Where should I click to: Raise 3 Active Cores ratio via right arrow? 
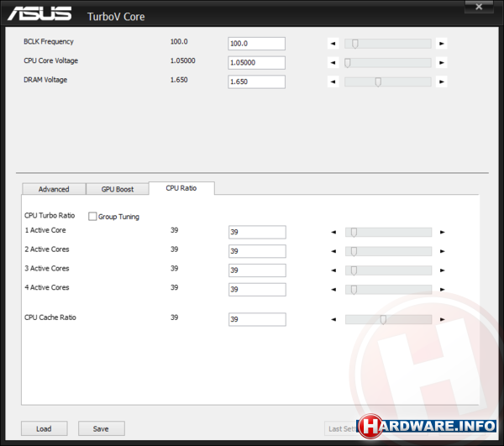[x=443, y=270]
